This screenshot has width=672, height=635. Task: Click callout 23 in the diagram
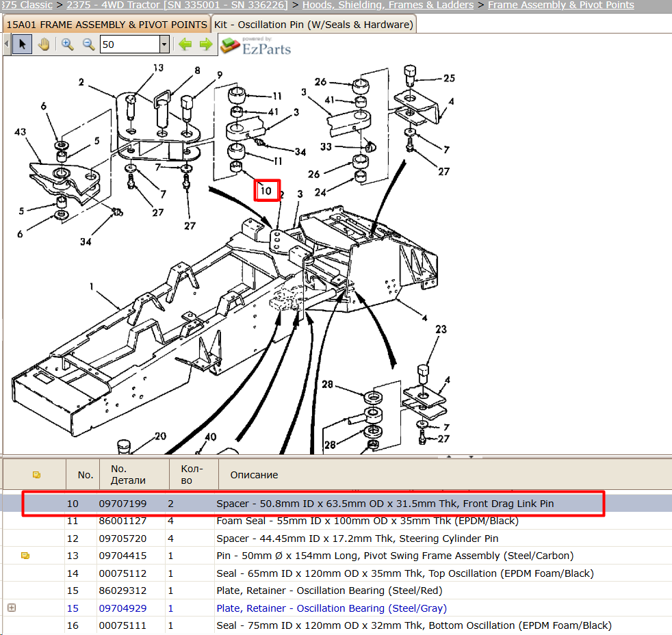(x=441, y=329)
